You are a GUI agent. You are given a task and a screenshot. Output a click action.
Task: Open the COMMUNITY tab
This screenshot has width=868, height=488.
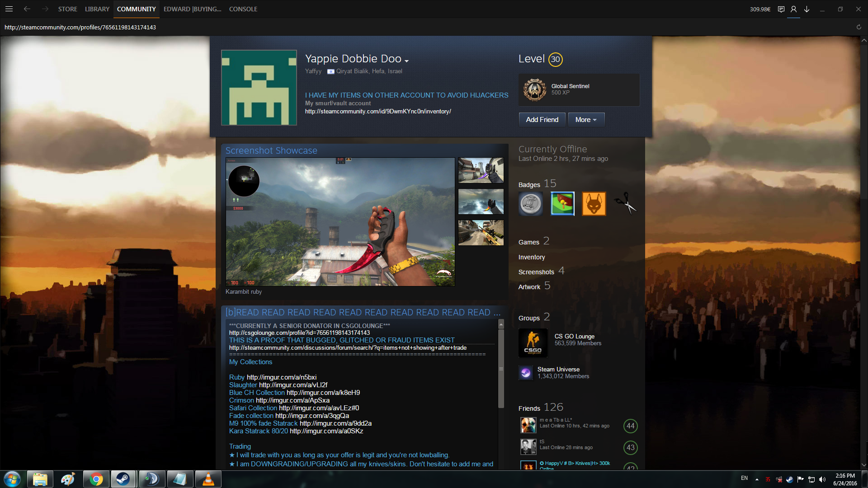click(x=136, y=9)
